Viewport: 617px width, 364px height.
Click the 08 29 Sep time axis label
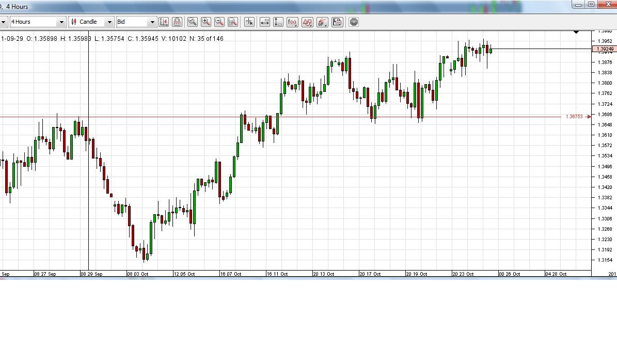pos(92,274)
